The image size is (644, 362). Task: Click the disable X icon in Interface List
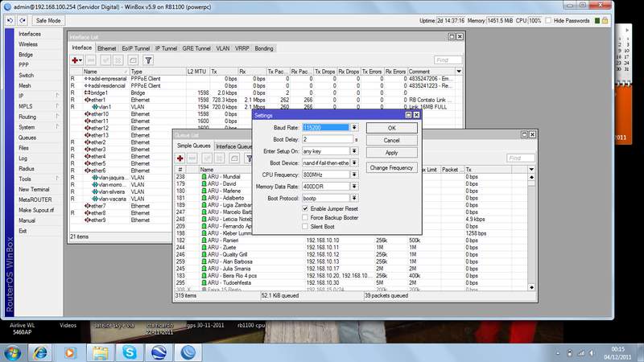(118, 60)
